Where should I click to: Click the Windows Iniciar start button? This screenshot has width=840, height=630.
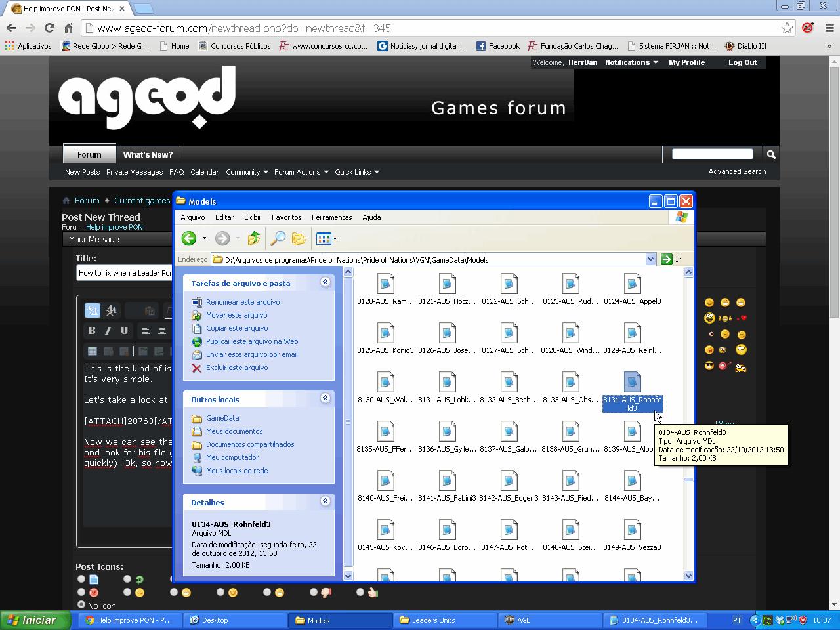coord(31,620)
